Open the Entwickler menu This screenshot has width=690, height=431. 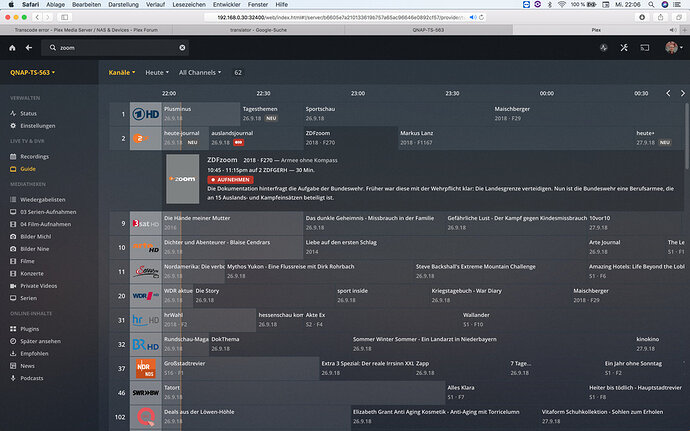pos(227,4)
